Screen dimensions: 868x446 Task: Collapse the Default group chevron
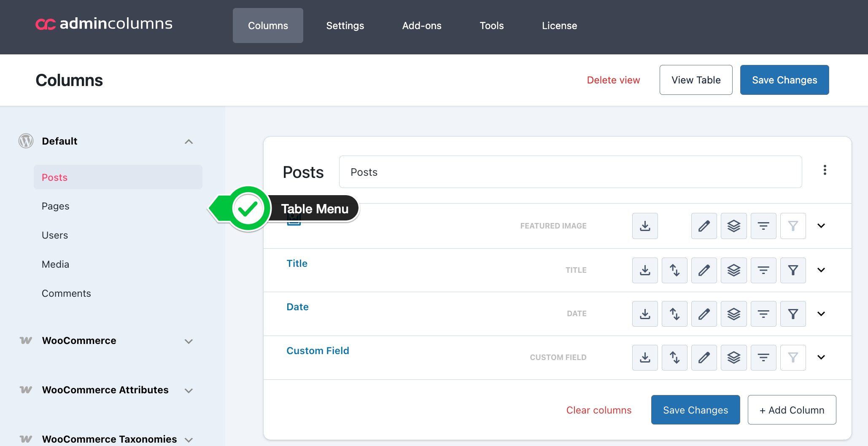point(189,142)
